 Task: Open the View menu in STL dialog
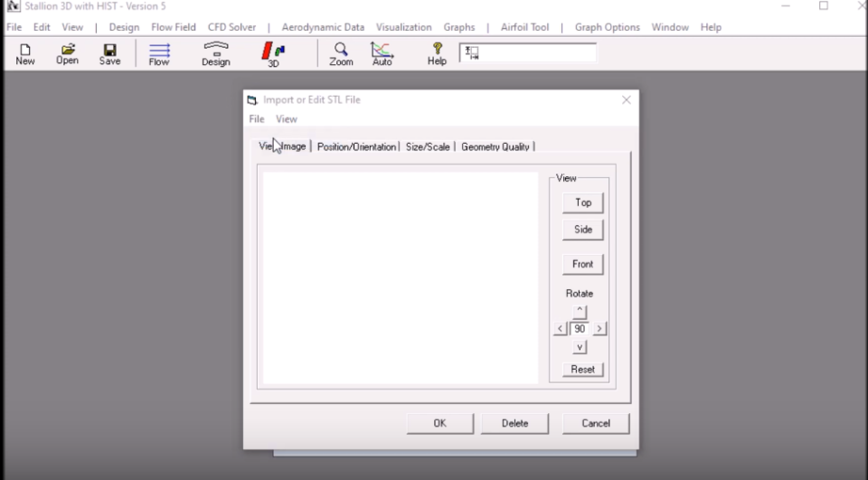coord(287,119)
